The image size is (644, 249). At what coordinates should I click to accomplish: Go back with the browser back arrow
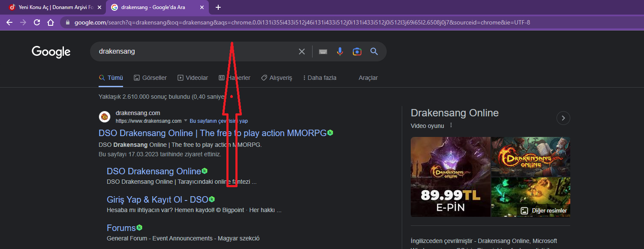(9, 22)
